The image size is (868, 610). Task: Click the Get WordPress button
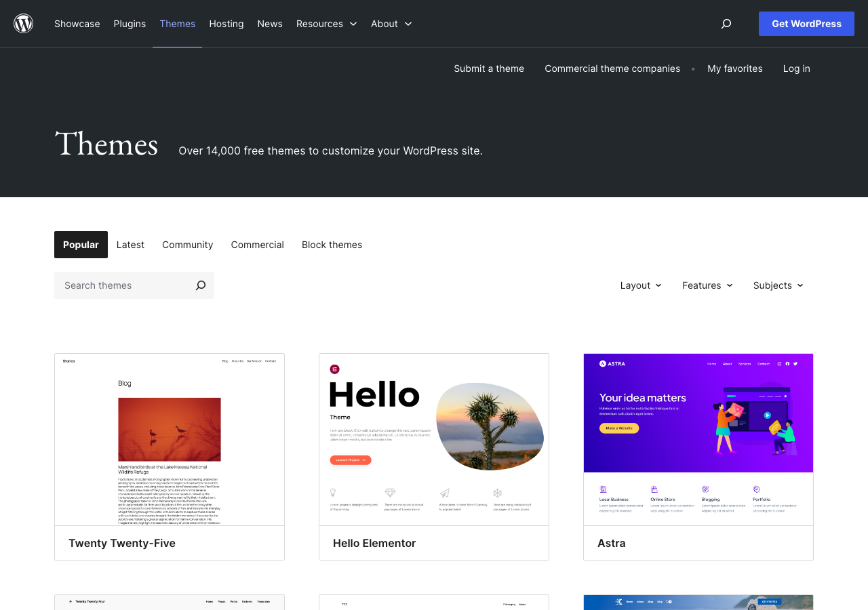tap(806, 24)
